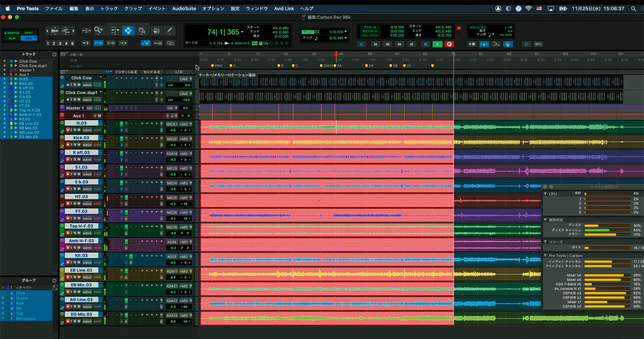Open H.03 track name dropdown arrow

coord(101,123)
